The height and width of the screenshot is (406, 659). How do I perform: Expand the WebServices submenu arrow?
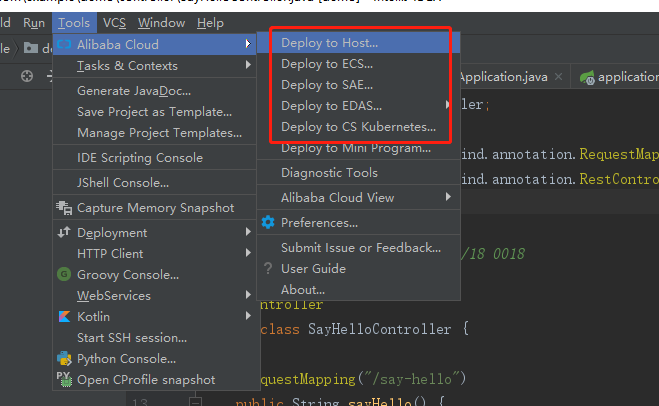[x=248, y=295]
